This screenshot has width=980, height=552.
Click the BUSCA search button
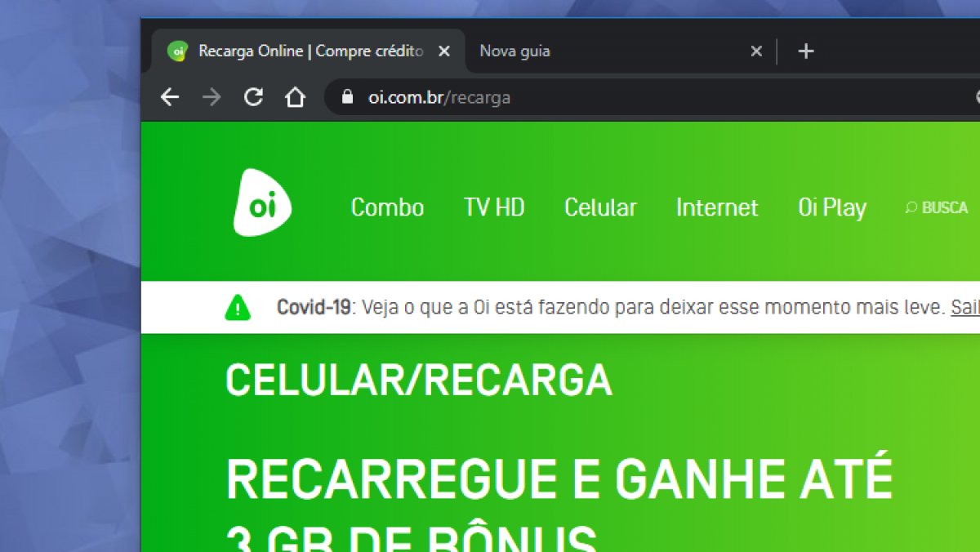[937, 208]
